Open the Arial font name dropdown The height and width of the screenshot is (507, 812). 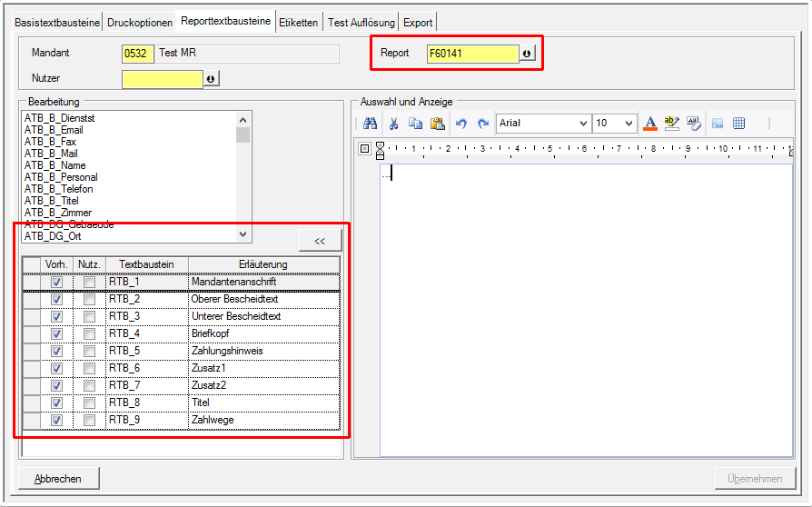tap(582, 124)
